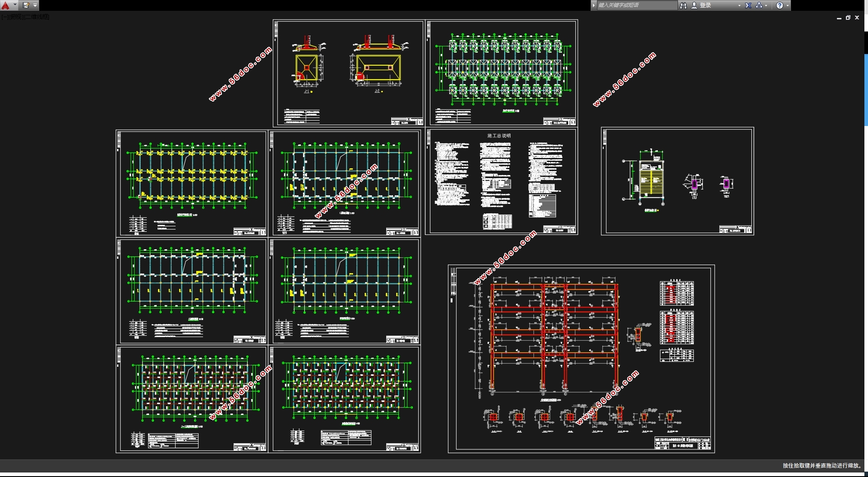Open the 二维线框 visual style menu
This screenshot has width=868, height=477.
click(x=37, y=17)
